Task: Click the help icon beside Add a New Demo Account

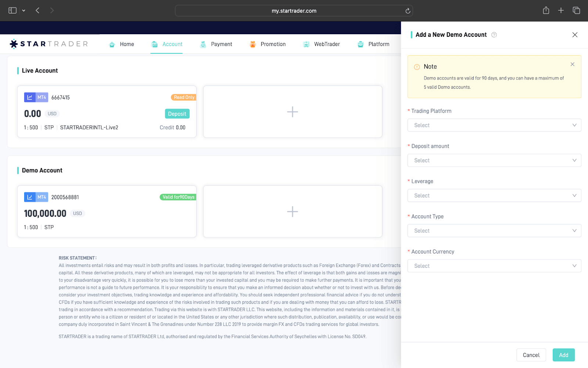Action: (x=494, y=35)
